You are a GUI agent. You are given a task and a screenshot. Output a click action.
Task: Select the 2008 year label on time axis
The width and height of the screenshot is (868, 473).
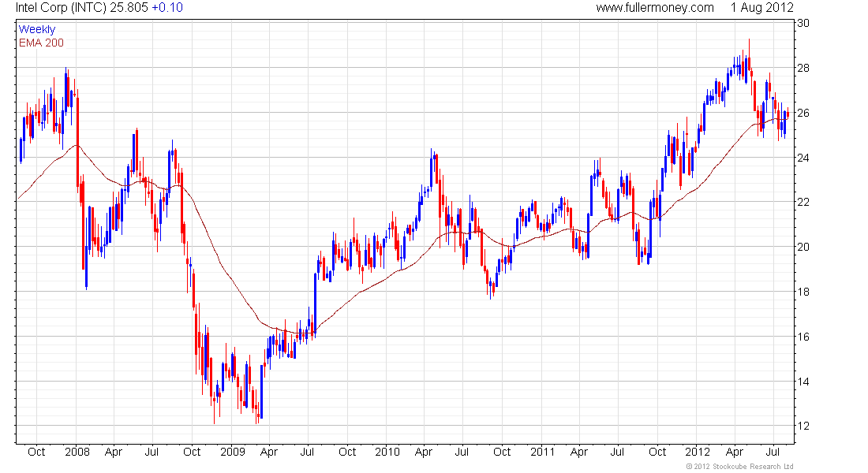click(77, 452)
